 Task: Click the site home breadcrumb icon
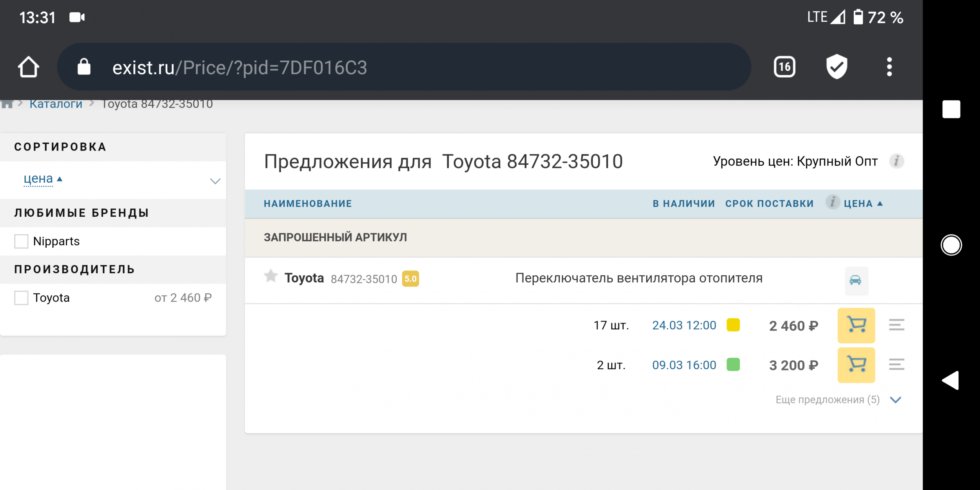(x=7, y=103)
